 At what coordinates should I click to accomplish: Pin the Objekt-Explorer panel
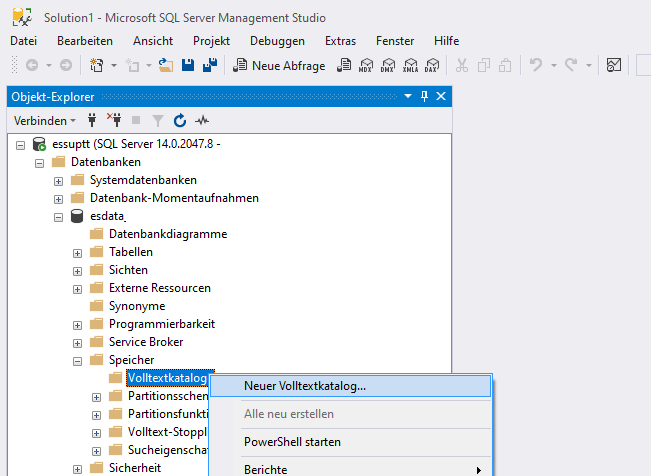424,96
